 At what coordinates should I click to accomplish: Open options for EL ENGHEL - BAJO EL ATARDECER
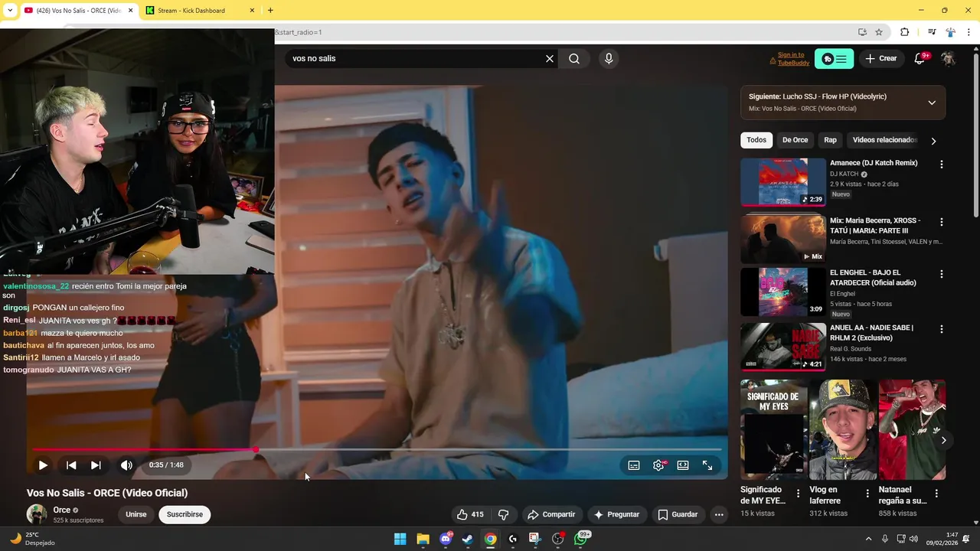(942, 274)
